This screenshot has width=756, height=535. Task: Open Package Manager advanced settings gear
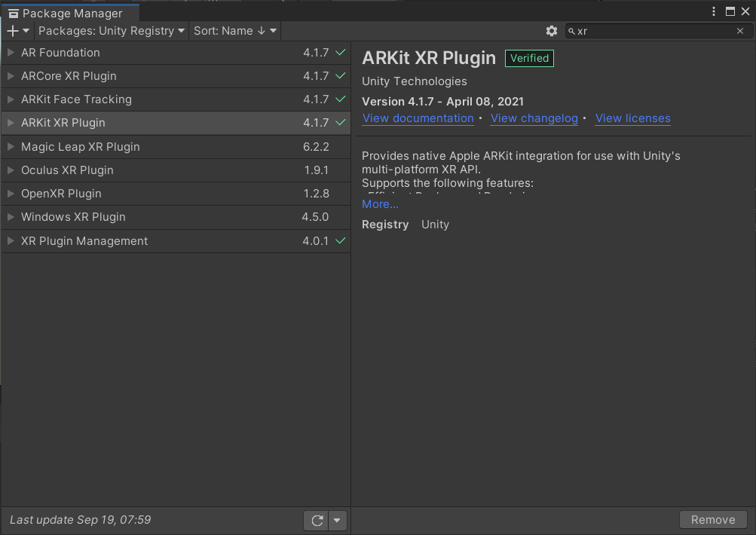coord(552,31)
